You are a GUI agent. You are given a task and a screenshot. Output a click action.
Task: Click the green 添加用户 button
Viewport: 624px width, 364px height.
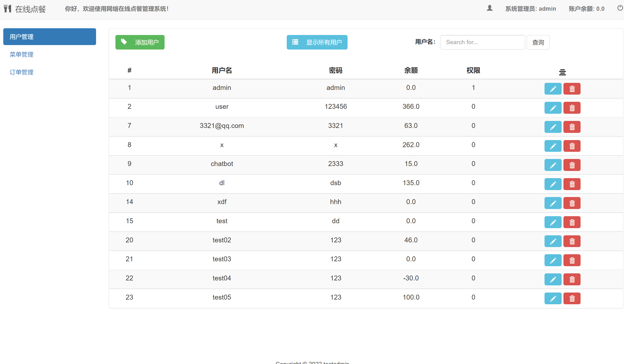coord(140,42)
